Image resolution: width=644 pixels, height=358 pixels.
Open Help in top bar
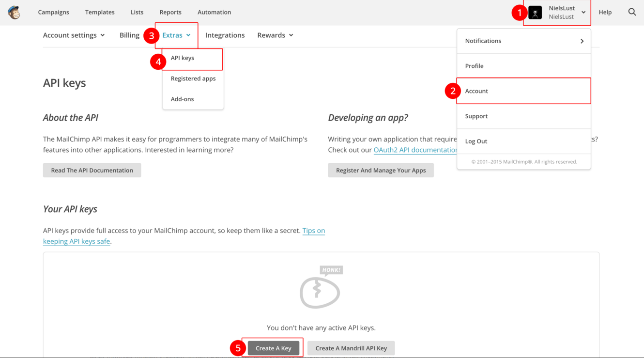(605, 12)
